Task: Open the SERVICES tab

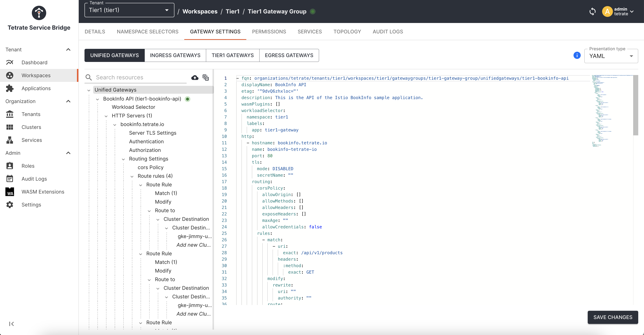Action: (309, 31)
